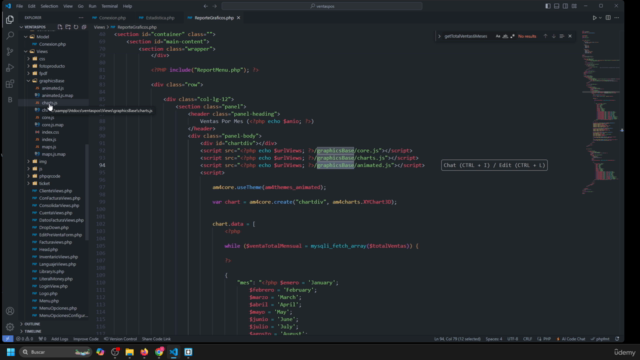The height and width of the screenshot is (360, 640).
Task: Collapse the graphicsBase folder
Action: (x=51, y=81)
